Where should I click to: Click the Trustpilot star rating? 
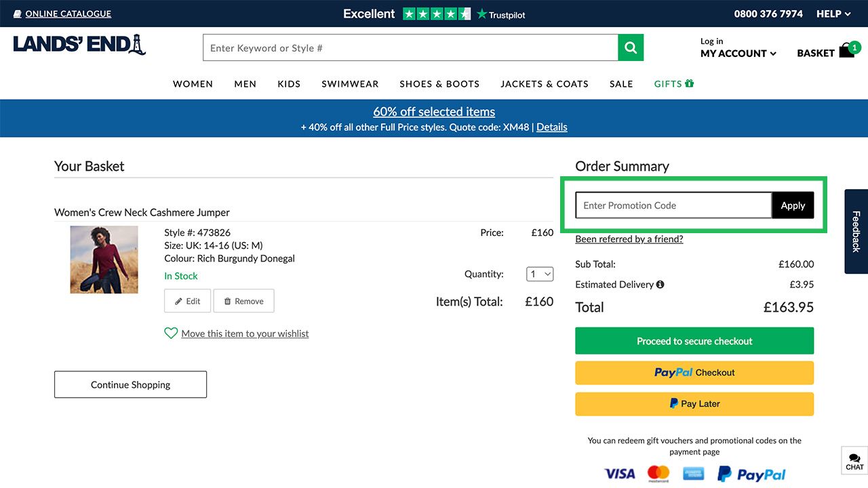tap(437, 14)
